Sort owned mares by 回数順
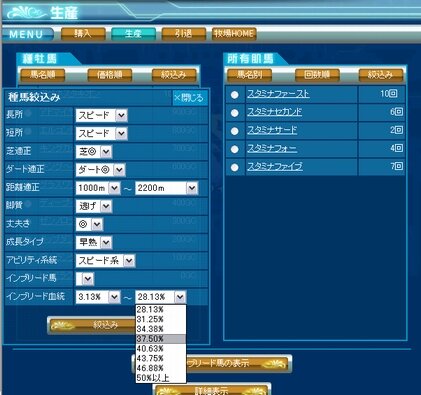This screenshot has height=395, width=421. [x=317, y=75]
